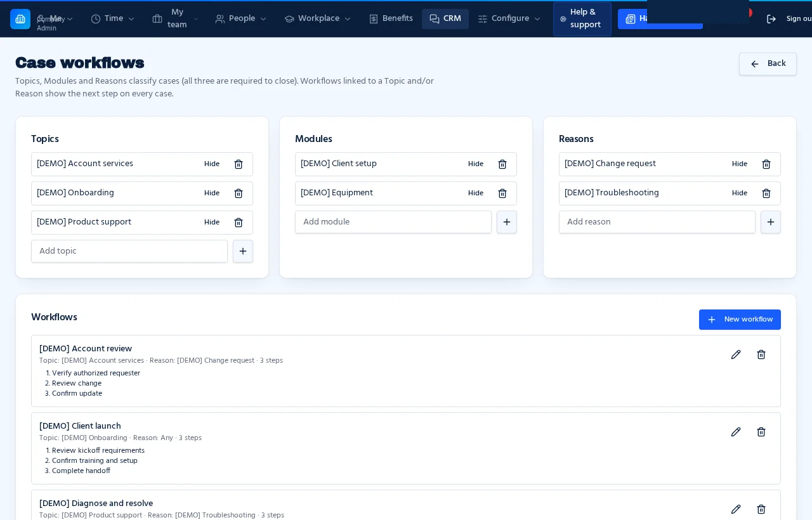Open the CRM section
Screen dimensions: 812x520
[445, 19]
